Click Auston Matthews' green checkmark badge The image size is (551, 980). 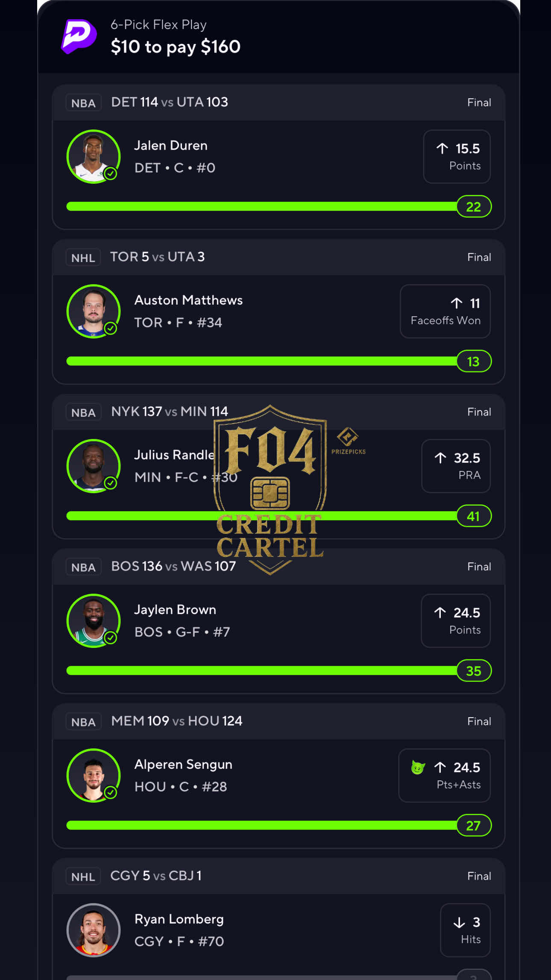(x=111, y=328)
